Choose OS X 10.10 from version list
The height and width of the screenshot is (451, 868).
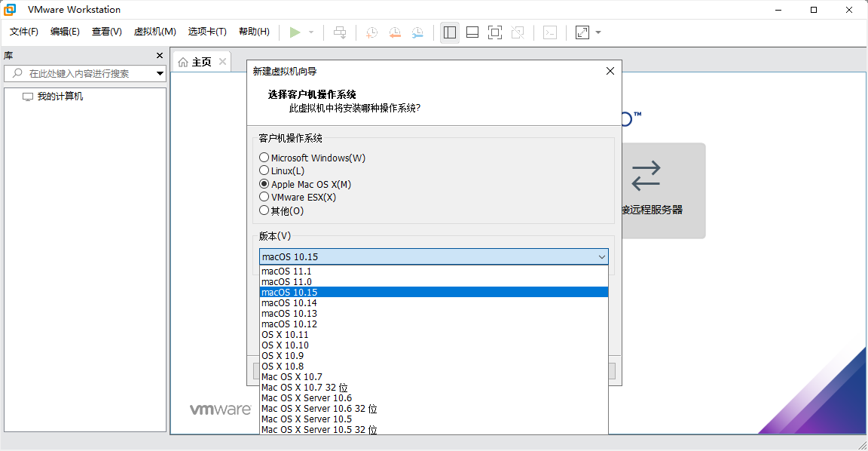click(x=434, y=345)
